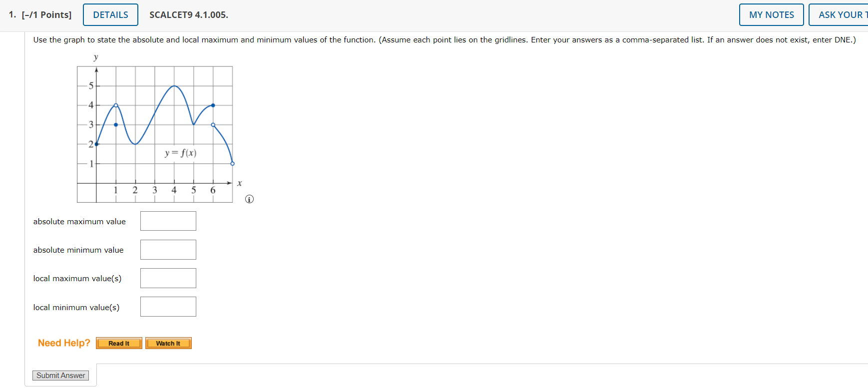The image size is (868, 389).
Task: Click the absolute minimum value input field
Action: [168, 249]
